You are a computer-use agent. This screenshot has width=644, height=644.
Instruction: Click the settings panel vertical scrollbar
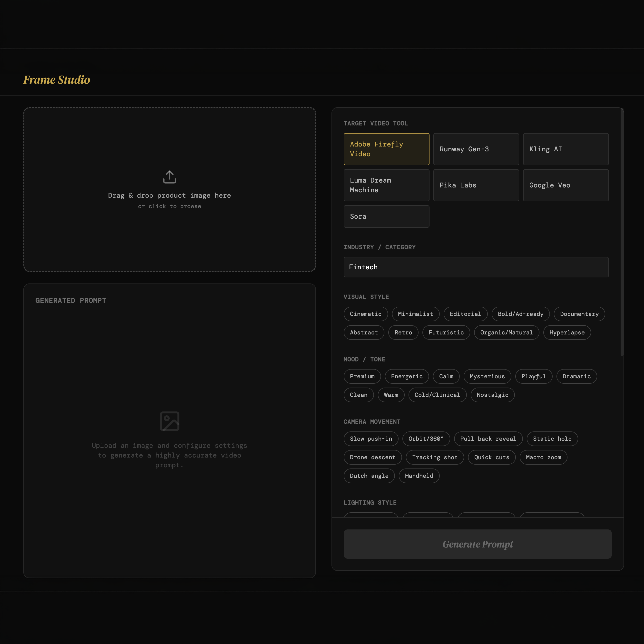[x=622, y=232]
